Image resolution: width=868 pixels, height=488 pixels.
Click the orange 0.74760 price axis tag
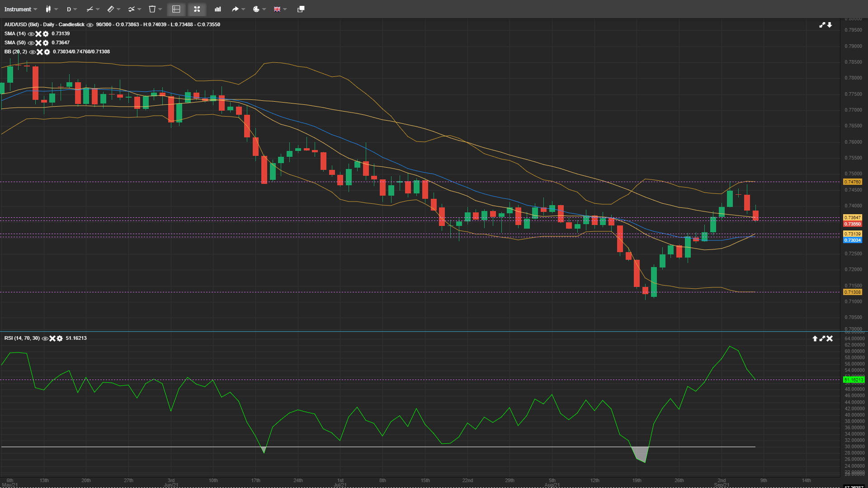(x=853, y=182)
